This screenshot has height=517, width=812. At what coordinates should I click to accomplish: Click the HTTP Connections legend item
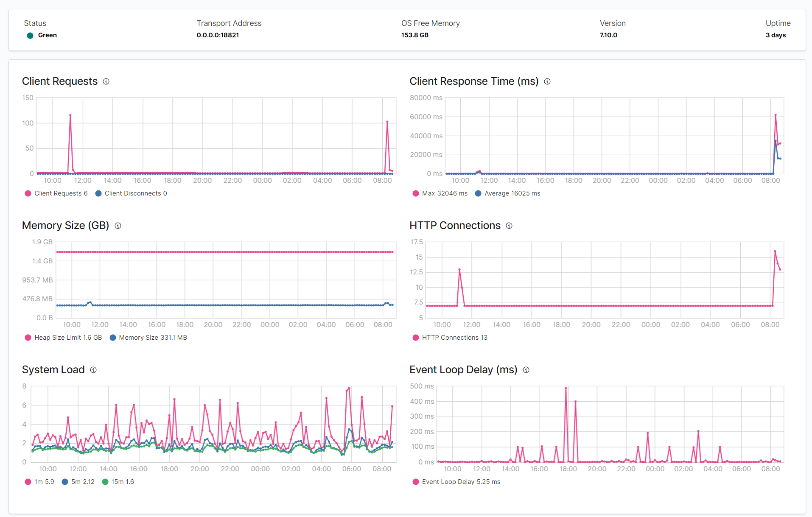pyautogui.click(x=450, y=338)
